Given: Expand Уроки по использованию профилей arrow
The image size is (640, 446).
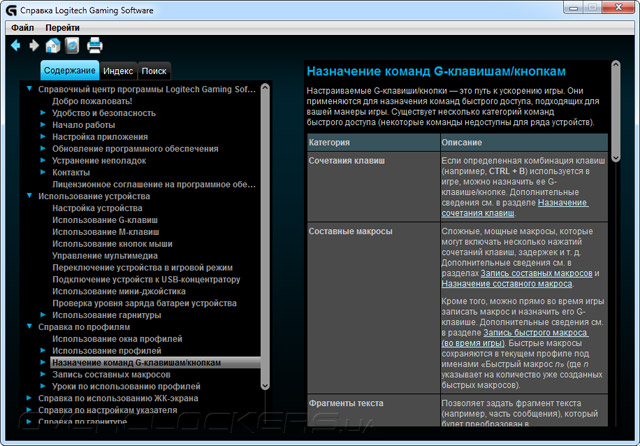Looking at the screenshot, I should click(x=43, y=386).
